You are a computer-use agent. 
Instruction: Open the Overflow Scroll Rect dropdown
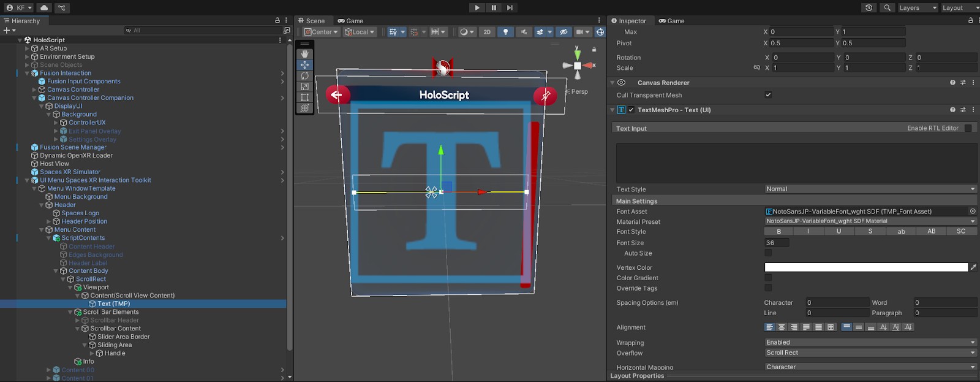coord(870,353)
